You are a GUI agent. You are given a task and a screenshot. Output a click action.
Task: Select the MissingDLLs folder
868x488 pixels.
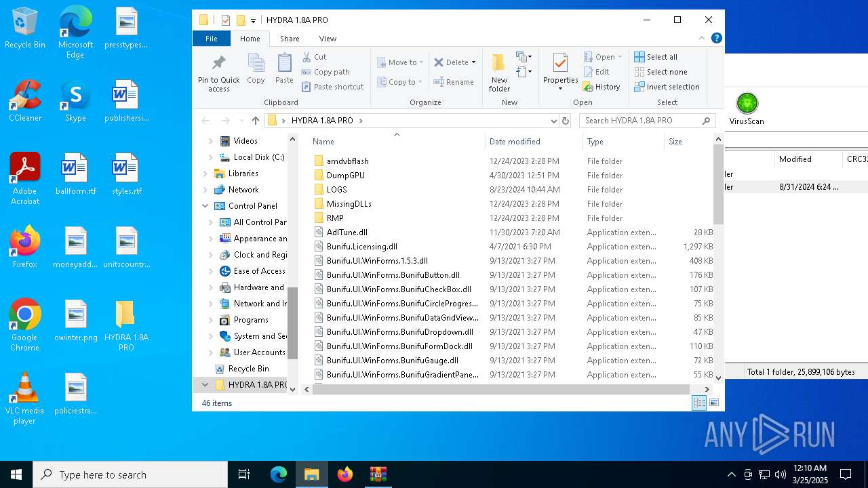349,204
